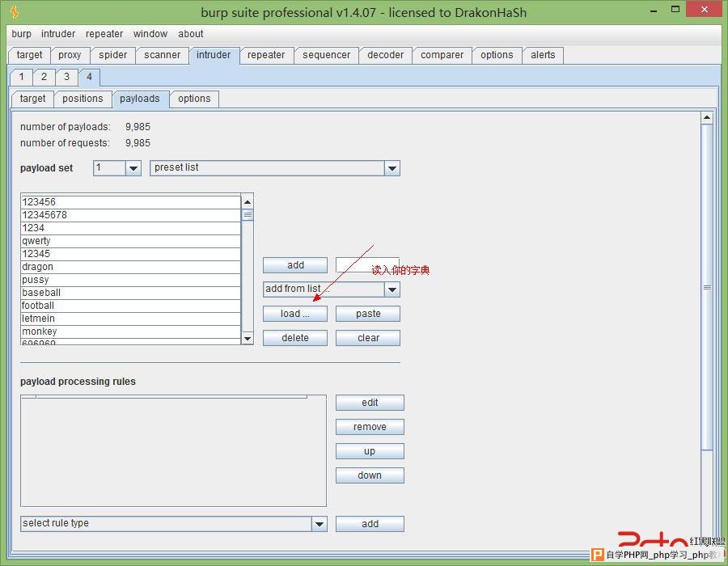Expand the add from list dropdown
Viewport: 728px width, 566px height.
click(392, 289)
